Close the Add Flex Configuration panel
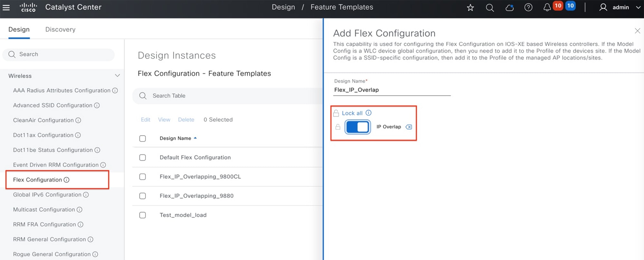The image size is (644, 260). pos(637,31)
